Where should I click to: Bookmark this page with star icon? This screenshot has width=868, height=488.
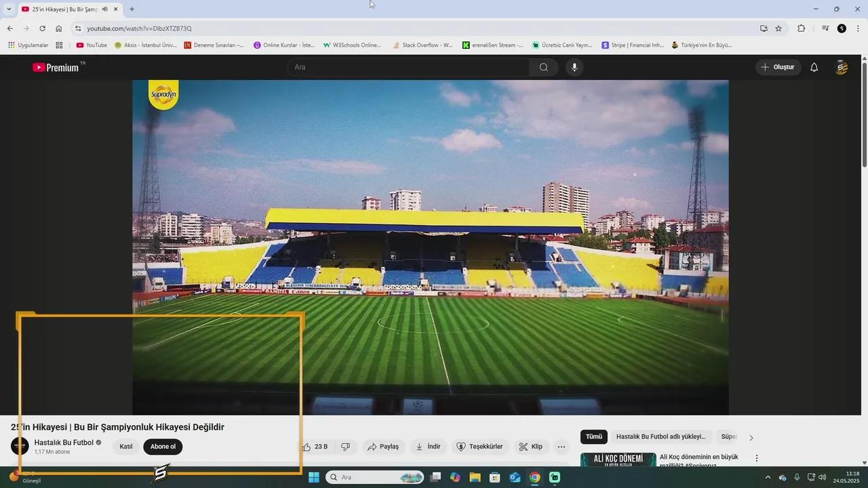pos(778,28)
